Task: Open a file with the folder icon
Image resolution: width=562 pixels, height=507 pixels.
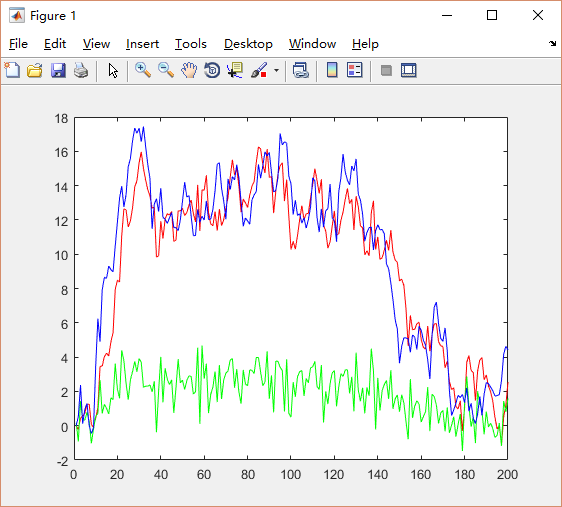Action: 35,70
